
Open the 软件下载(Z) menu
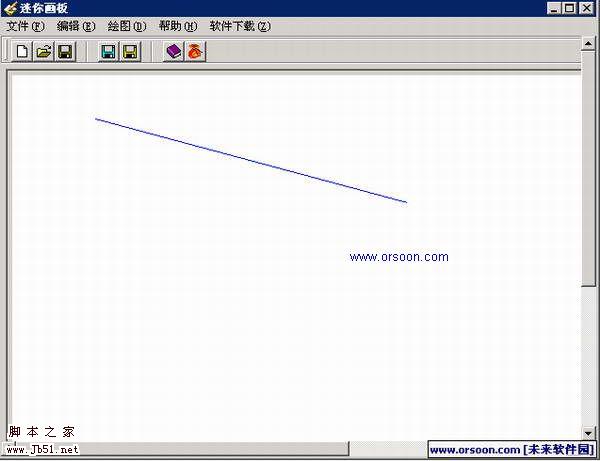click(240, 26)
